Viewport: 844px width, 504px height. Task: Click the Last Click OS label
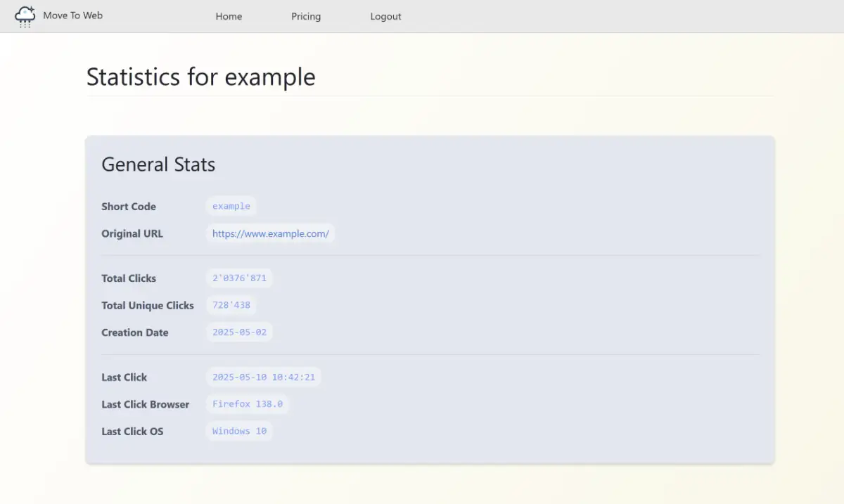coord(132,432)
